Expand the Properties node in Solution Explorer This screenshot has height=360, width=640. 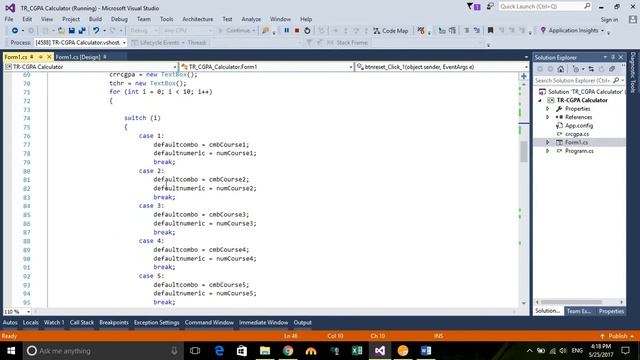(x=548, y=109)
